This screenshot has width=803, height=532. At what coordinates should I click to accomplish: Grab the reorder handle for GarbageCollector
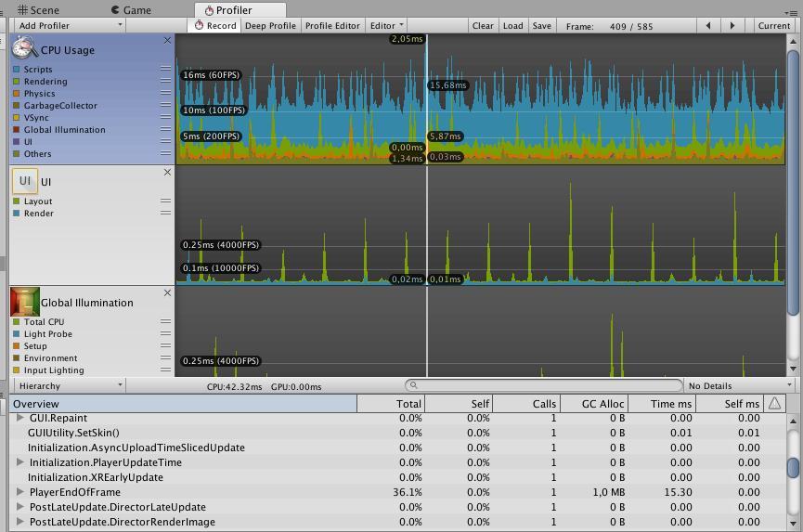[x=165, y=105]
